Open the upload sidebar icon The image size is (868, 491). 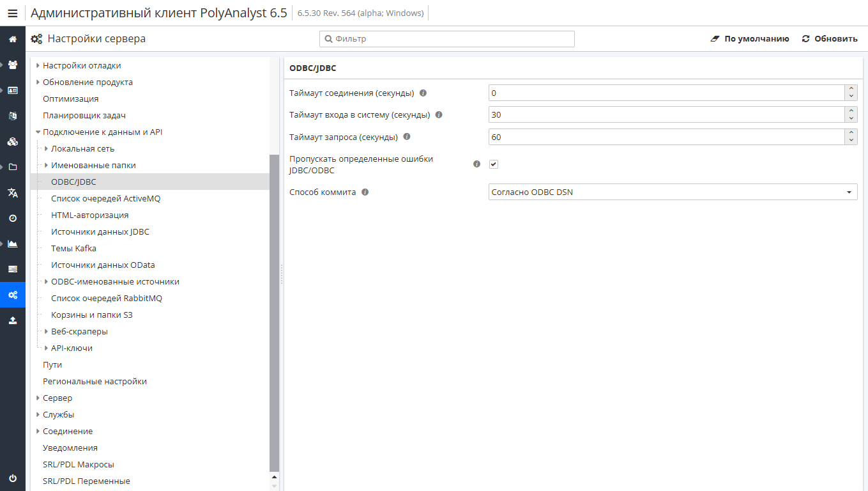pyautogui.click(x=13, y=320)
